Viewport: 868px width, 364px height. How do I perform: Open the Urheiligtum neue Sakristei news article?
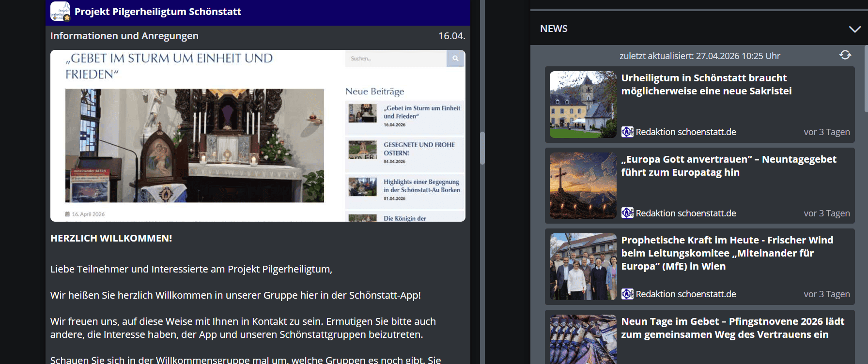click(706, 85)
